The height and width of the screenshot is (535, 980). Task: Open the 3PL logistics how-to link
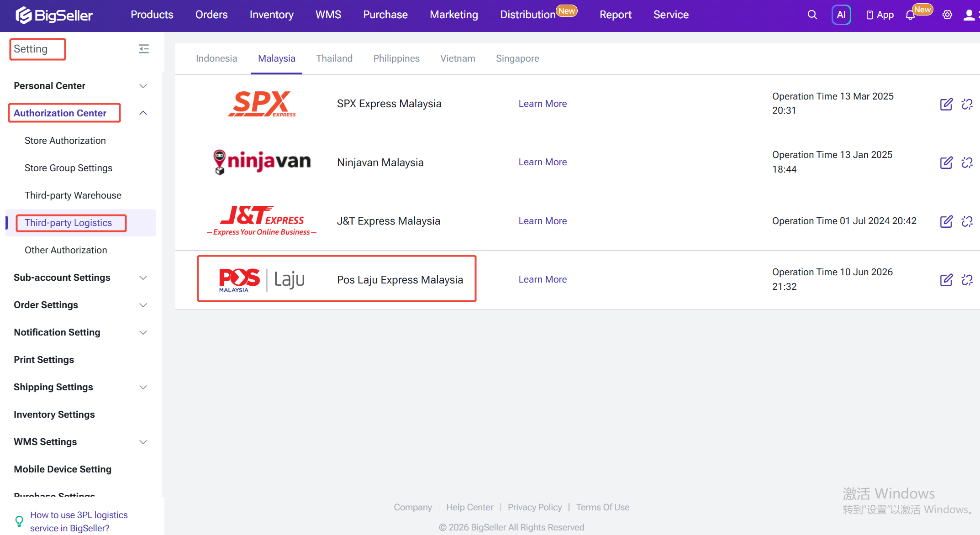coord(79,521)
